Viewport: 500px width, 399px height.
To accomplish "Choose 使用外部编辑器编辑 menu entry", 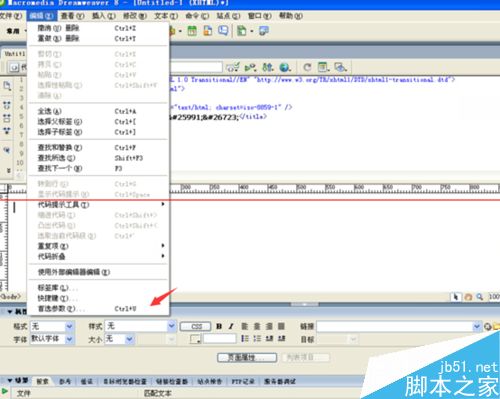I will pyautogui.click(x=98, y=272).
